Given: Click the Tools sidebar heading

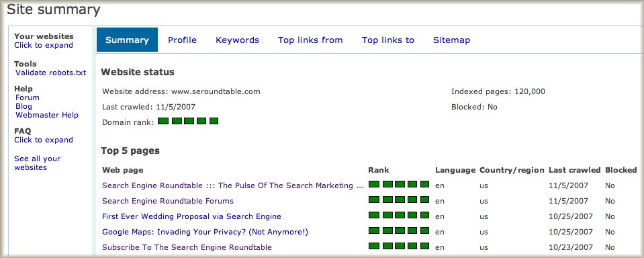Looking at the screenshot, I should click(25, 64).
